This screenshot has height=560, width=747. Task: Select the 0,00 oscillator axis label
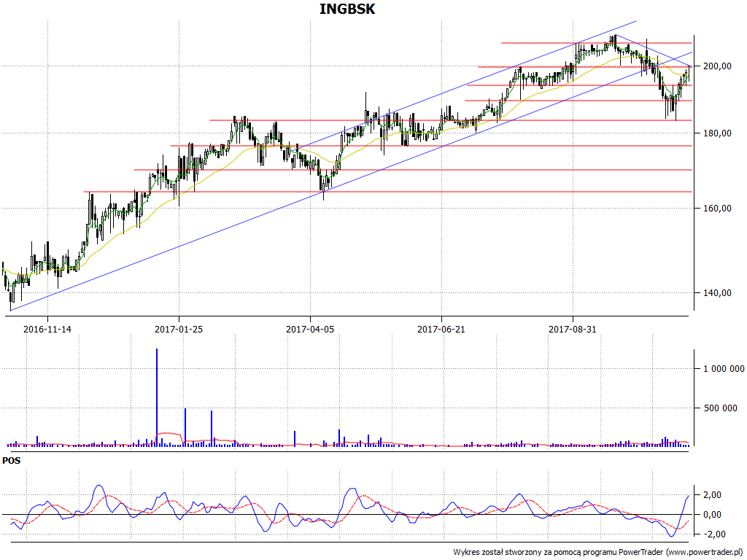pyautogui.click(x=712, y=515)
